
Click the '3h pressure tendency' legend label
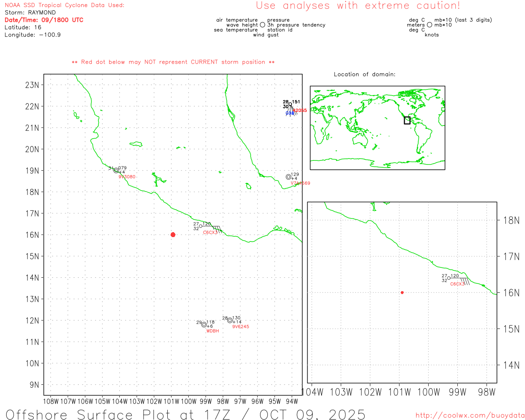click(x=297, y=25)
